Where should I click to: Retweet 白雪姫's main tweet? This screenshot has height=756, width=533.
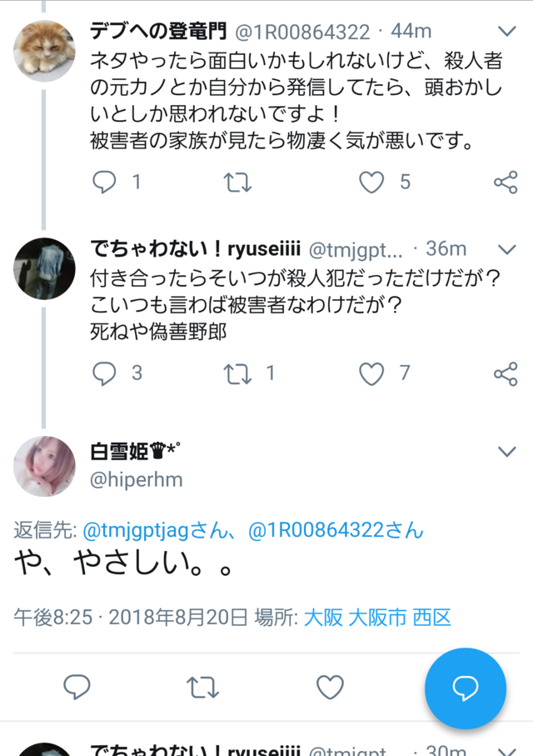click(x=203, y=688)
